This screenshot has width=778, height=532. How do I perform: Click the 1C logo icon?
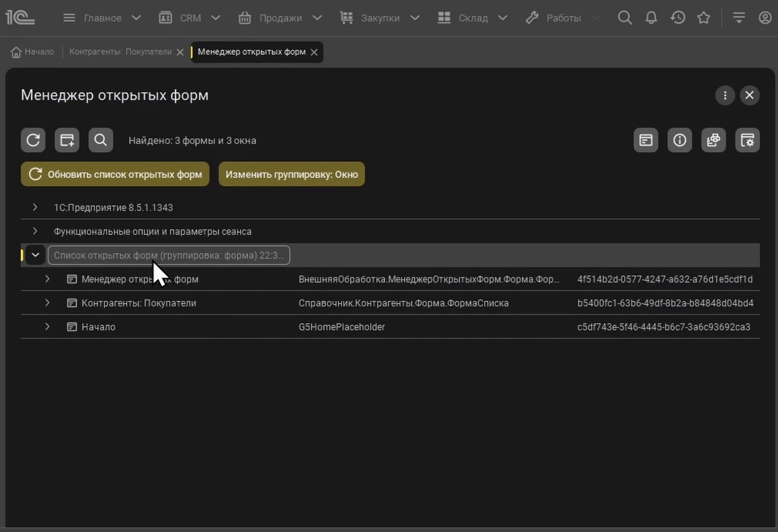click(x=20, y=18)
